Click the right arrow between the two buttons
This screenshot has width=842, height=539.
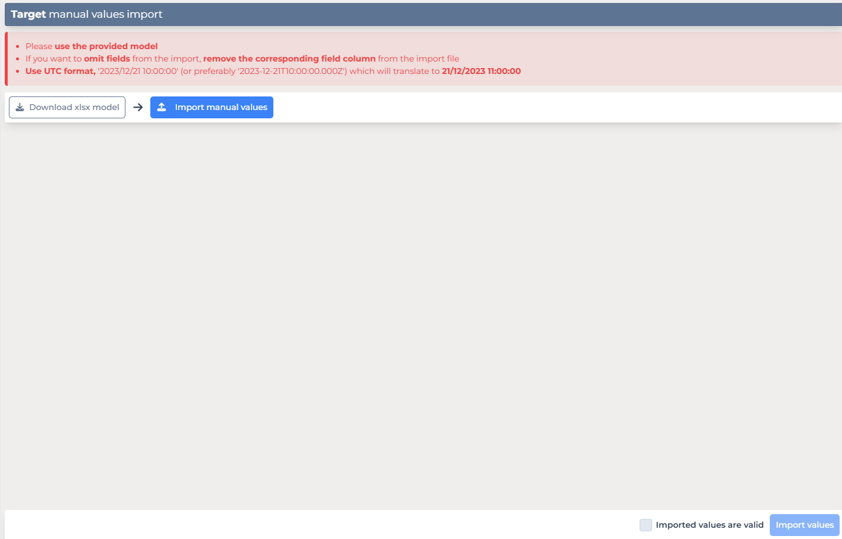[138, 107]
